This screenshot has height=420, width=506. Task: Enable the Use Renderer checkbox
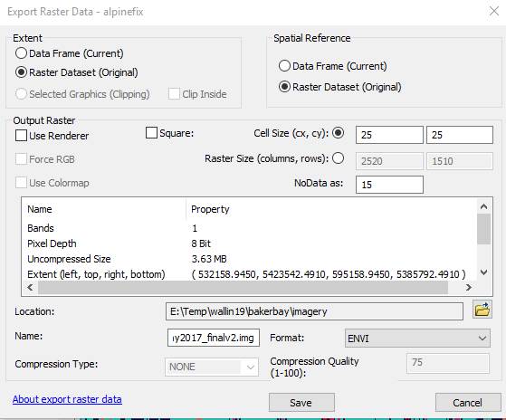click(21, 136)
